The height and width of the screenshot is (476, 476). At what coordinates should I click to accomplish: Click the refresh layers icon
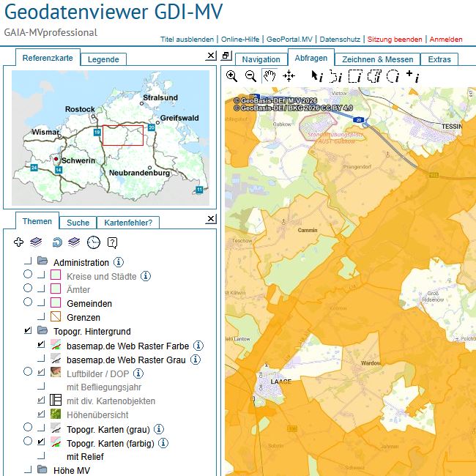coord(66,242)
